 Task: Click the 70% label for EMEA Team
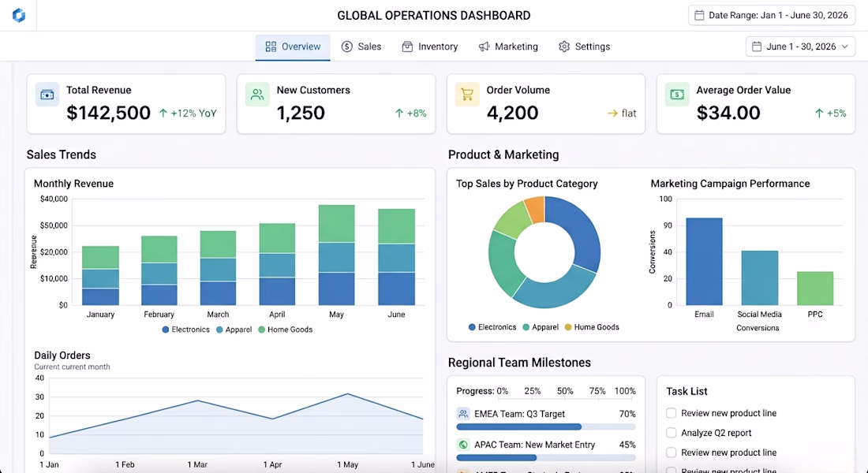(x=627, y=414)
